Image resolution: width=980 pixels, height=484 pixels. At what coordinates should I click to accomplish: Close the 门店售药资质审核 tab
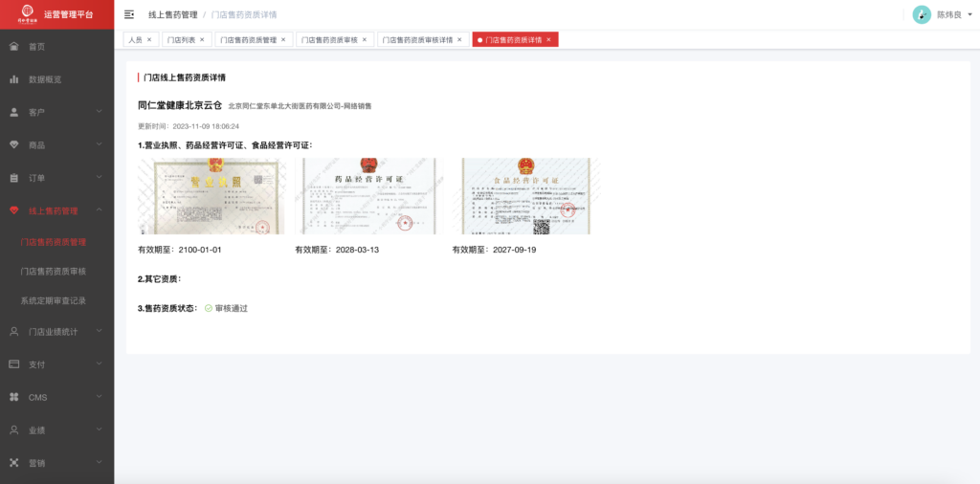pyautogui.click(x=365, y=39)
